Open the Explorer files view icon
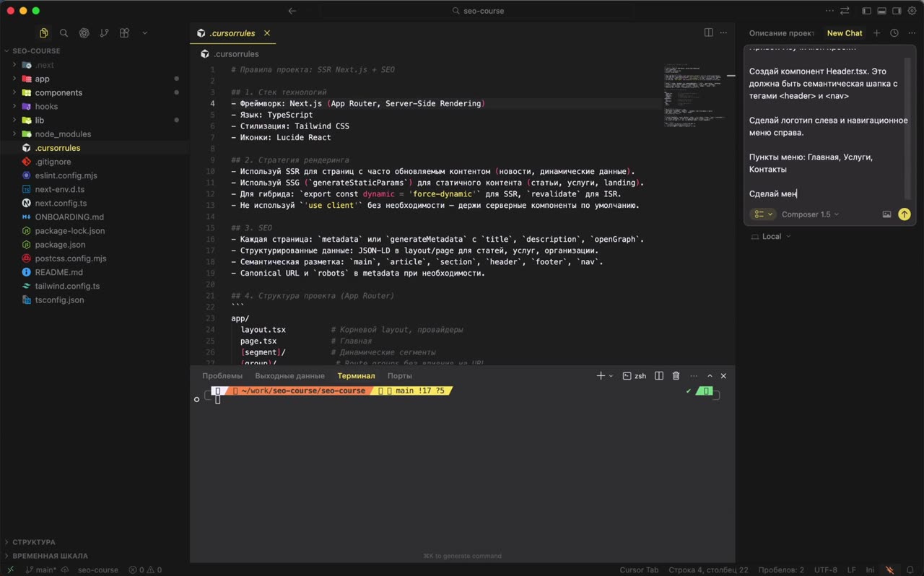The width and height of the screenshot is (924, 576). coord(44,33)
